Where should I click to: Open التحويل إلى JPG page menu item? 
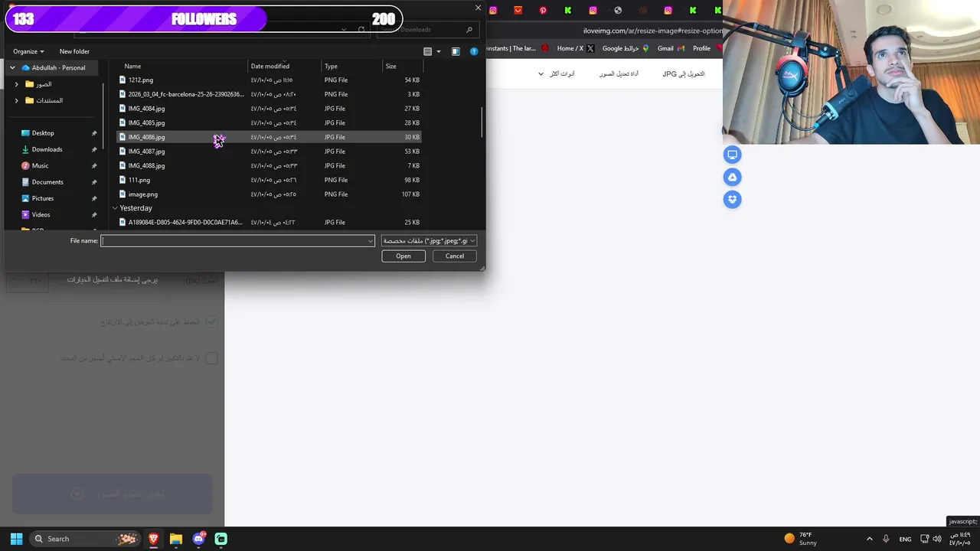click(683, 73)
